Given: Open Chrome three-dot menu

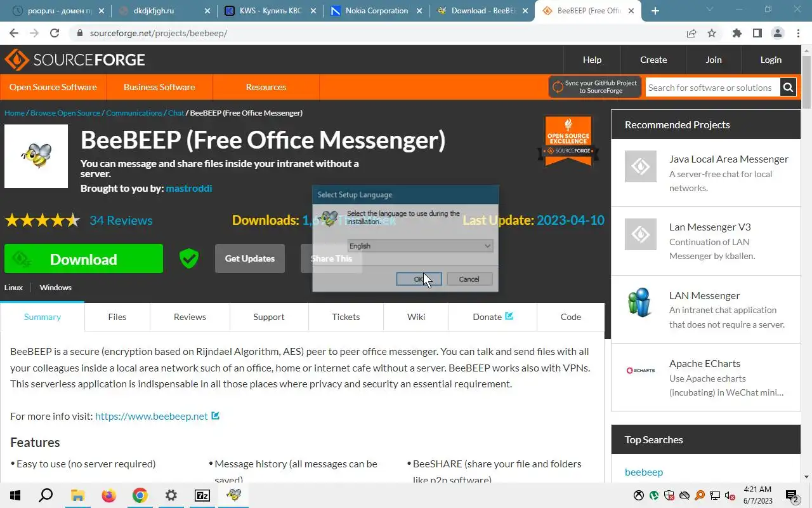Looking at the screenshot, I should [798, 33].
